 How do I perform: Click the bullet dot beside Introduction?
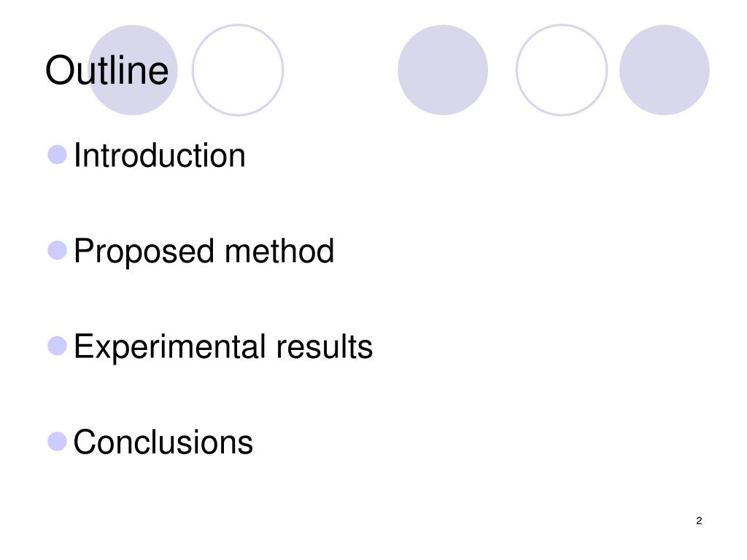pyautogui.click(x=57, y=155)
